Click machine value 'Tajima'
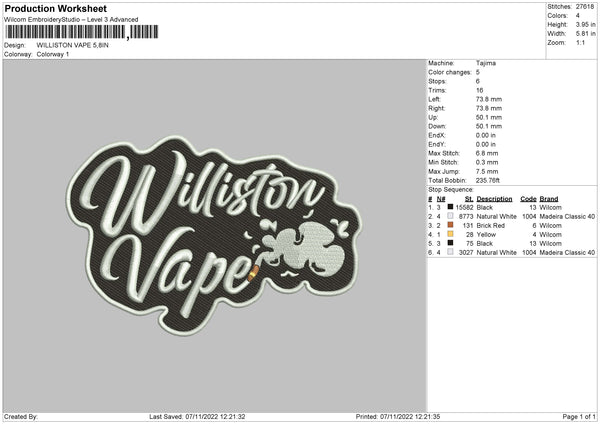 coord(486,63)
